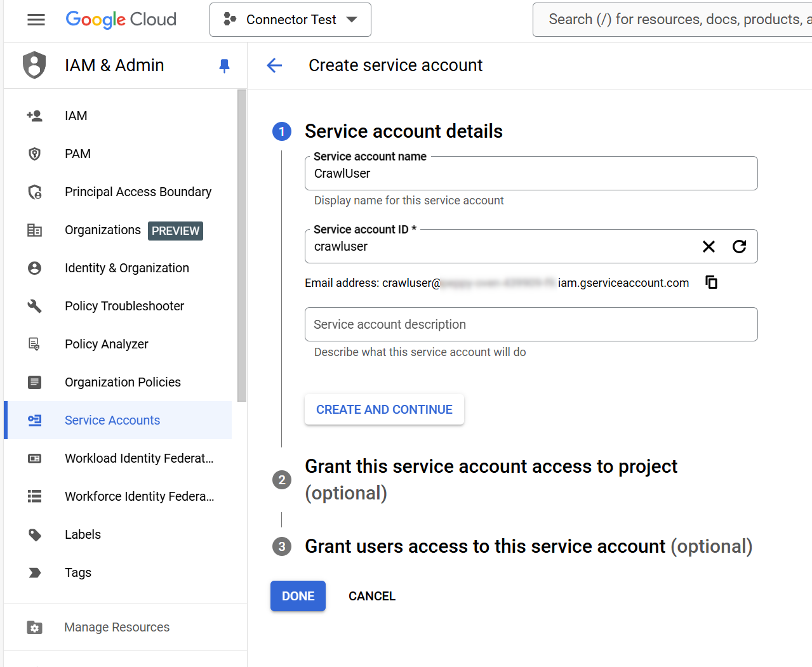Screen dimensions: 812x667
Task: Click the Policy Analyzer document icon
Action: [34, 344]
